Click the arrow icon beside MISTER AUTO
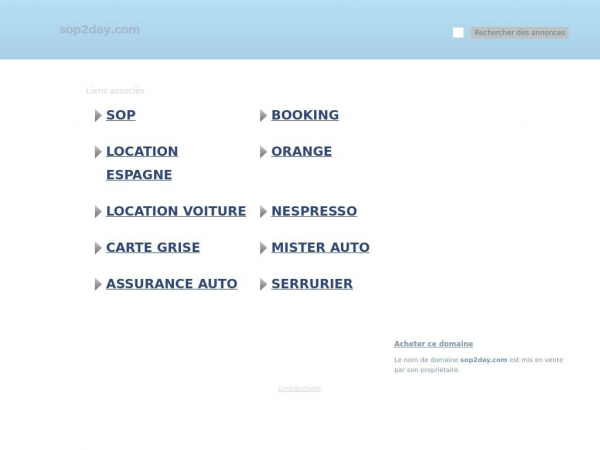Screen dimensions: 600x450 (263, 248)
